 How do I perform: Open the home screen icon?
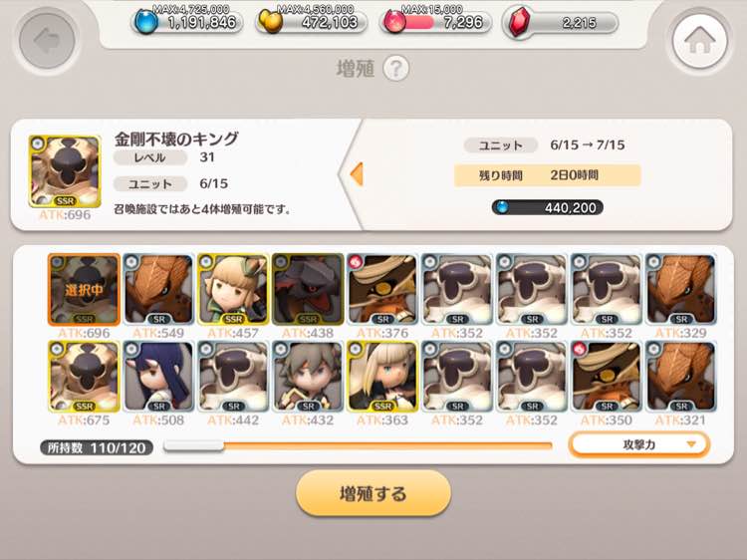[x=700, y=41]
